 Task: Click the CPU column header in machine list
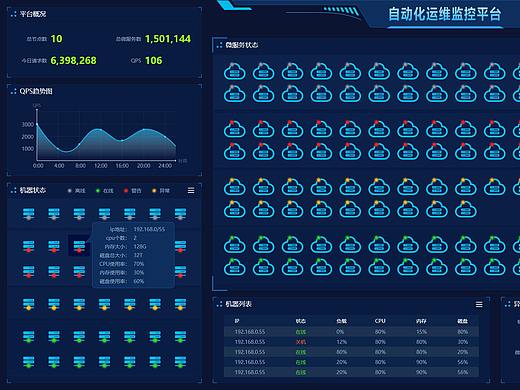[x=380, y=321]
